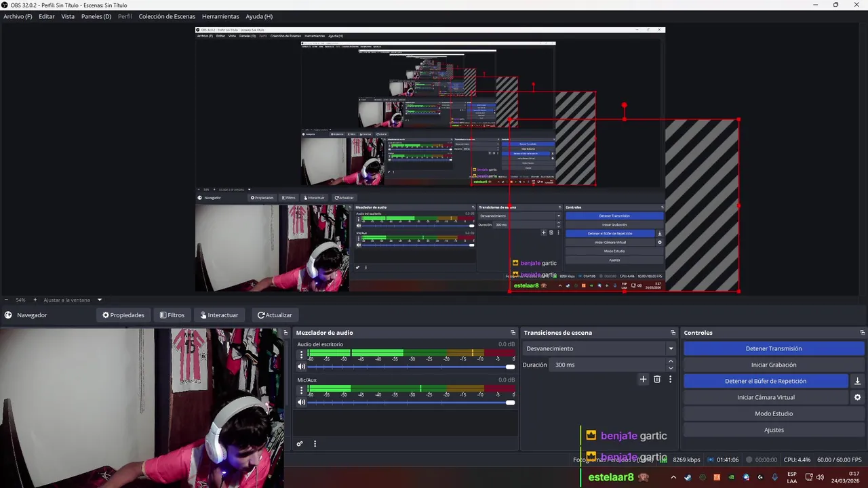Click the microphone tray icon

[x=774, y=477]
